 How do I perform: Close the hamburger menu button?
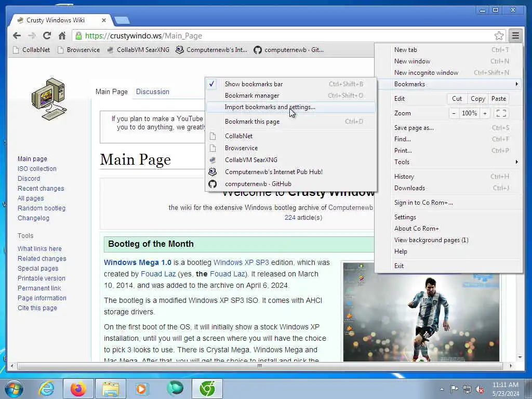(515, 36)
